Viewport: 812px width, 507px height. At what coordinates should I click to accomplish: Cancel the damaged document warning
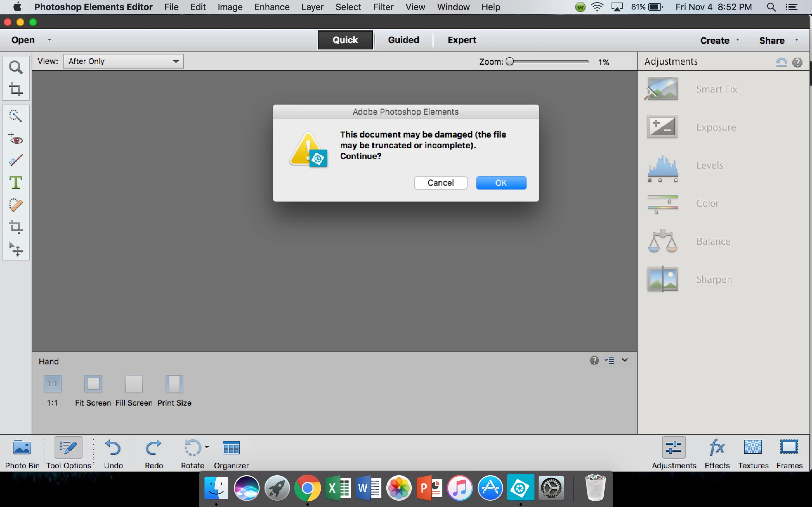(x=441, y=183)
